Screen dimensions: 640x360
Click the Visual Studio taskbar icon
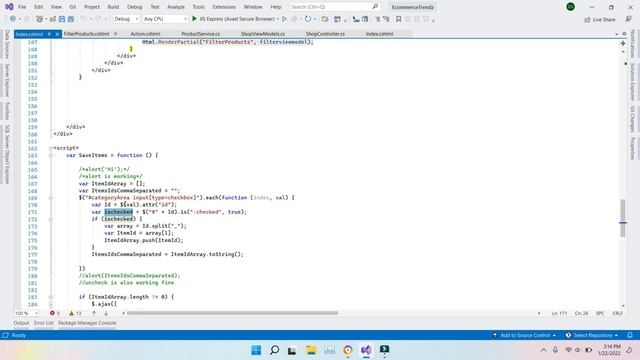pyautogui.click(x=366, y=350)
